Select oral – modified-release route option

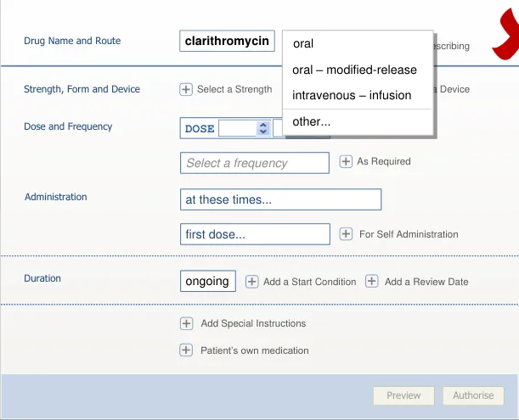click(x=354, y=70)
